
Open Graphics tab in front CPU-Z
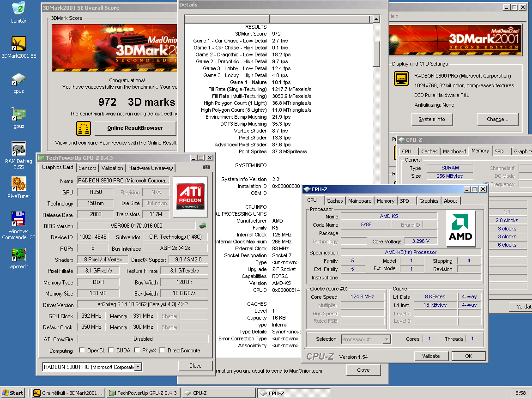click(x=429, y=201)
